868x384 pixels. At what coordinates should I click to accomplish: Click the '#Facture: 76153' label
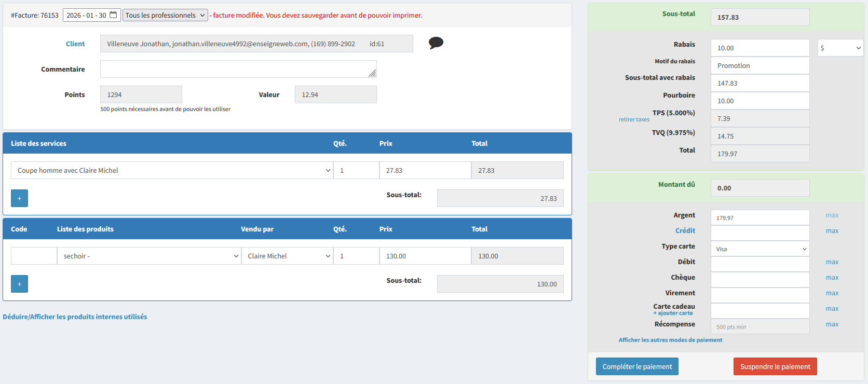click(x=35, y=15)
